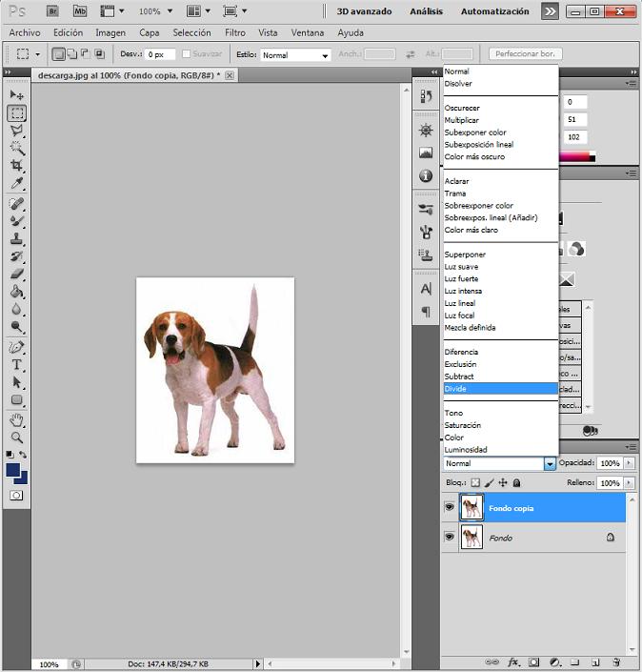Choose New selection mode
The image size is (642, 672).
coord(59,54)
